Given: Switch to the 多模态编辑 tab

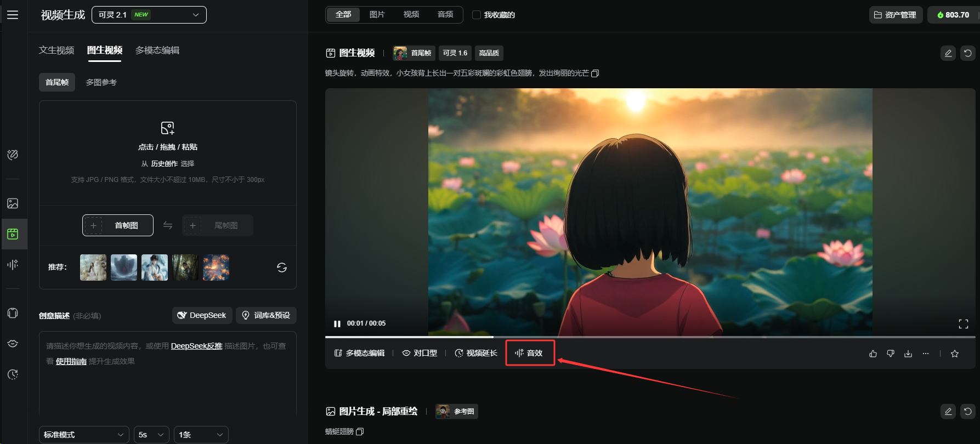Looking at the screenshot, I should (x=157, y=50).
